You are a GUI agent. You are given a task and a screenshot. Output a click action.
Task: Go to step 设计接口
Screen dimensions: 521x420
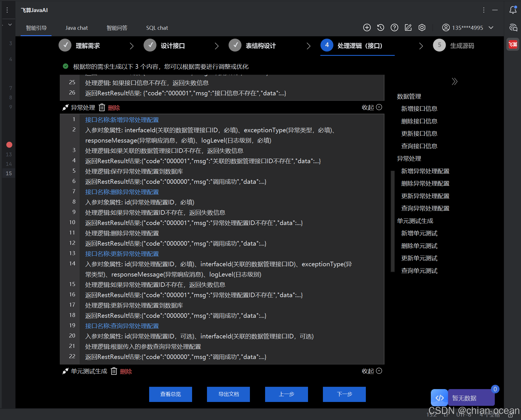(x=164, y=45)
